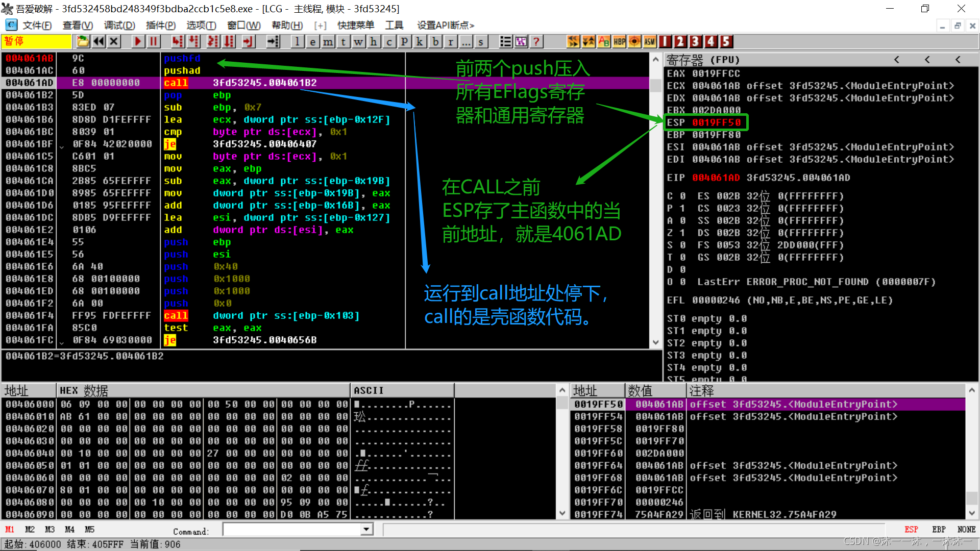Toggle the M1 memory bookmark
This screenshot has width=980, height=551.
(x=10, y=530)
